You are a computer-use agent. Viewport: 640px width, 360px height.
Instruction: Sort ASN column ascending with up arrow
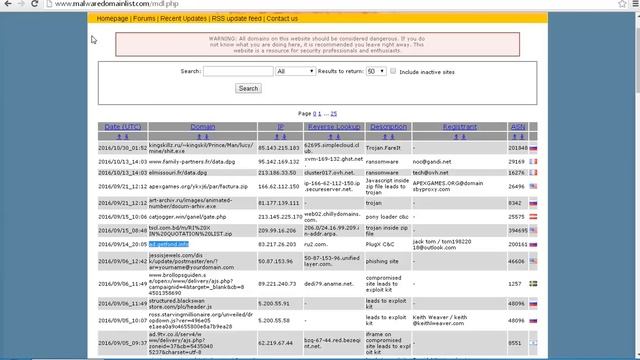(515, 137)
